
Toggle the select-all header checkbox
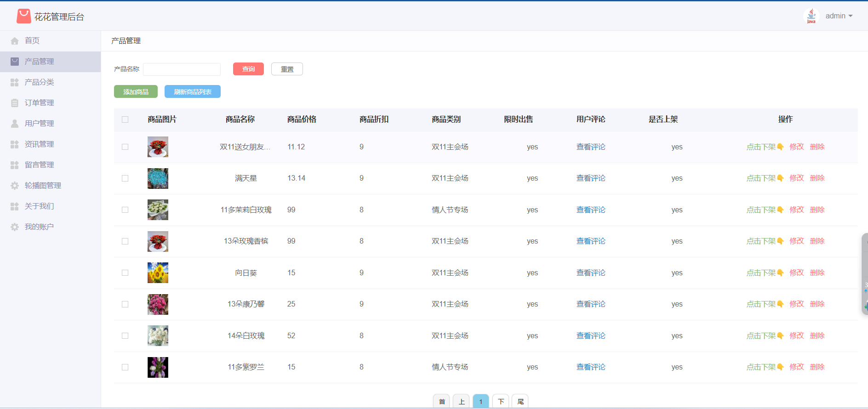coord(125,119)
